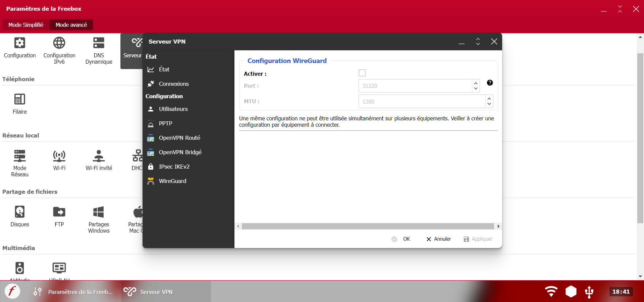Open Configuration IPv6 globe icon
The image size is (644, 302).
pos(59,43)
